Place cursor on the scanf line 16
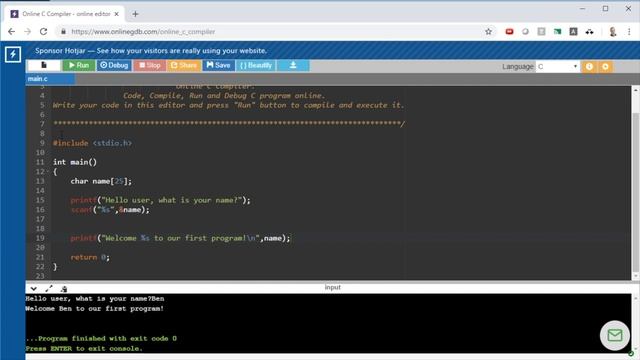Screen dimensions: 640x360 pyautogui.click(x=110, y=210)
